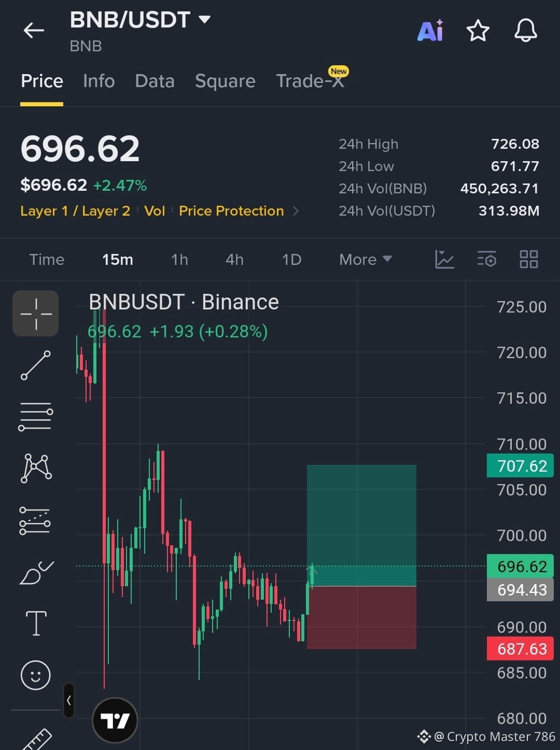Select the trend line drawing tool
Viewport: 560px width, 750px height.
(36, 365)
